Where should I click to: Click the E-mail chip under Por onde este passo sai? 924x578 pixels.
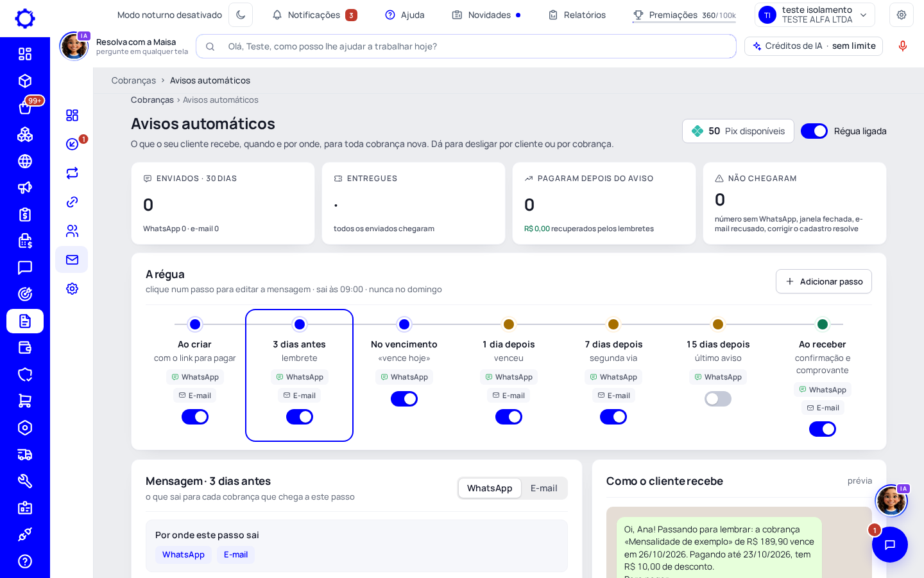(235, 555)
